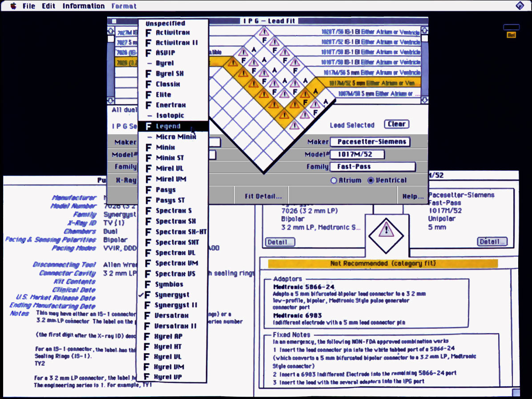Open the Apple menu
Image resolution: width=532 pixels, height=399 pixels.
point(13,6)
